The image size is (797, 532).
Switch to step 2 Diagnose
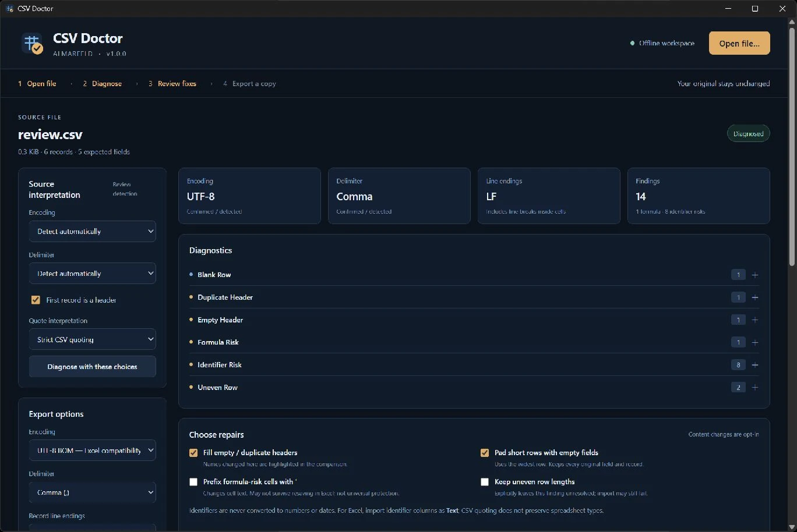click(103, 84)
